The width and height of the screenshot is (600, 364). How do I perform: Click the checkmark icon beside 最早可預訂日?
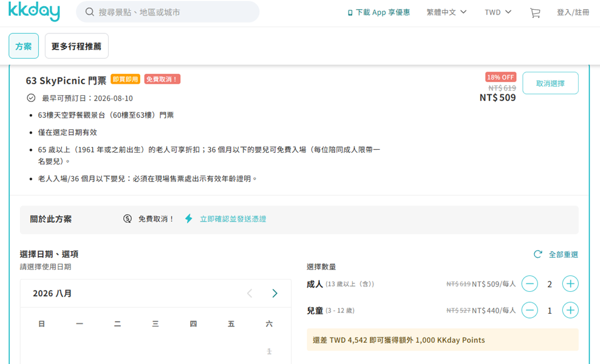[x=31, y=98]
